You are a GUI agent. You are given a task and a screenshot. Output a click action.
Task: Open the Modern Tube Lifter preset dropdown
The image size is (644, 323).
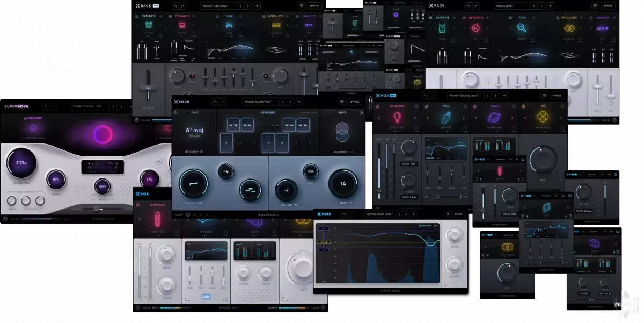point(218,6)
